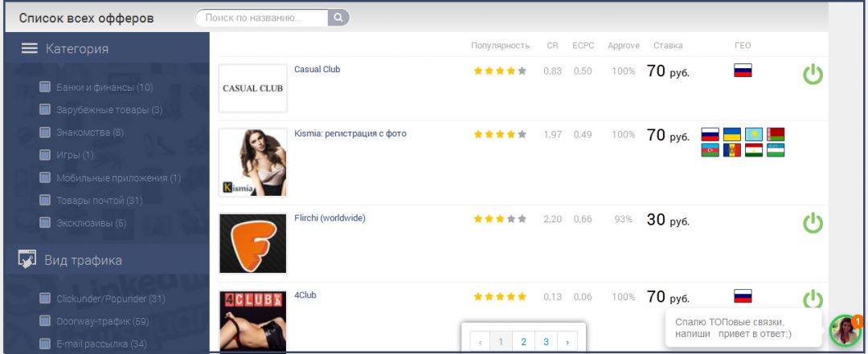Image resolution: width=868 pixels, height=354 pixels.
Task: Click the Kazakhstan flag in Kismia row
Action: coord(753,134)
